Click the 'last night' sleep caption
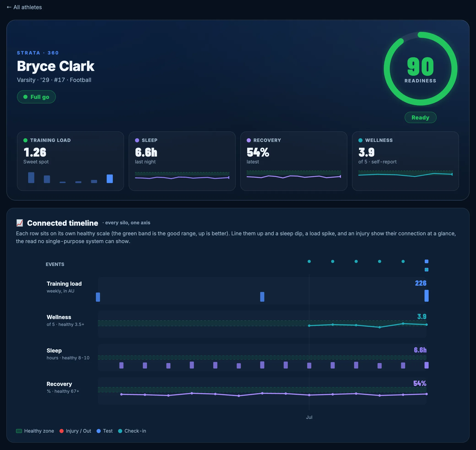This screenshot has height=450, width=476. tap(145, 162)
